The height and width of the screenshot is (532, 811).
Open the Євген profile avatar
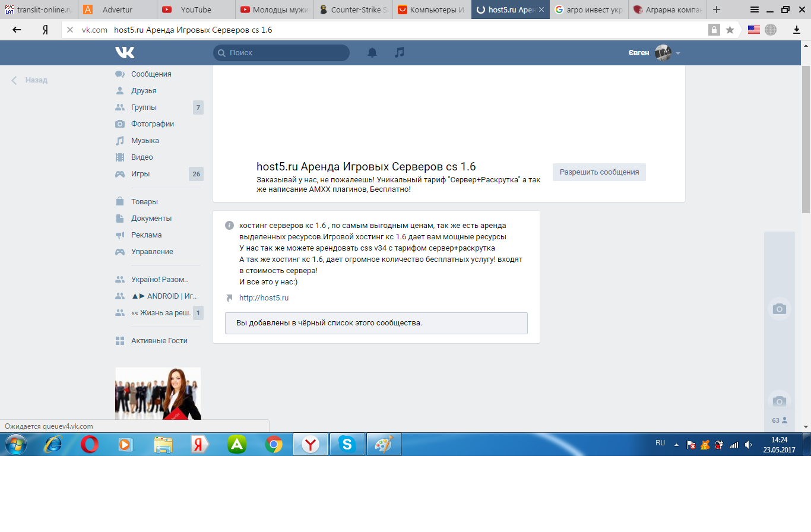[x=663, y=53]
